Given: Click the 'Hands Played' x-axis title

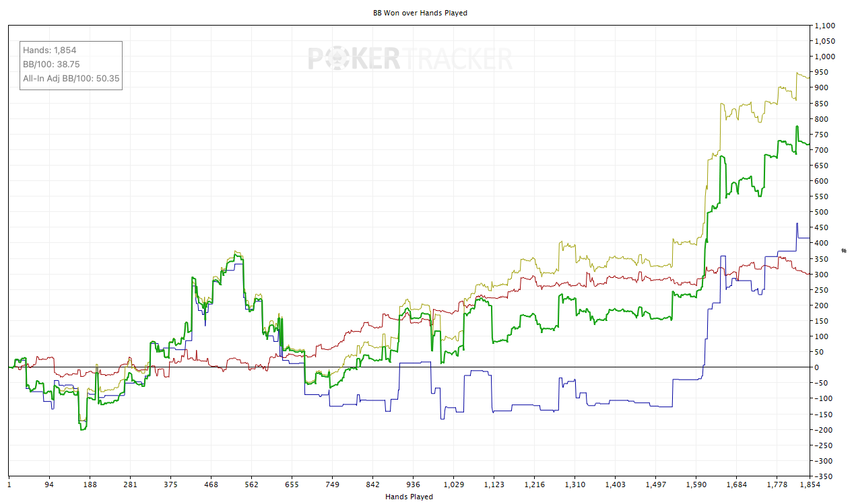Looking at the screenshot, I should pos(409,497).
